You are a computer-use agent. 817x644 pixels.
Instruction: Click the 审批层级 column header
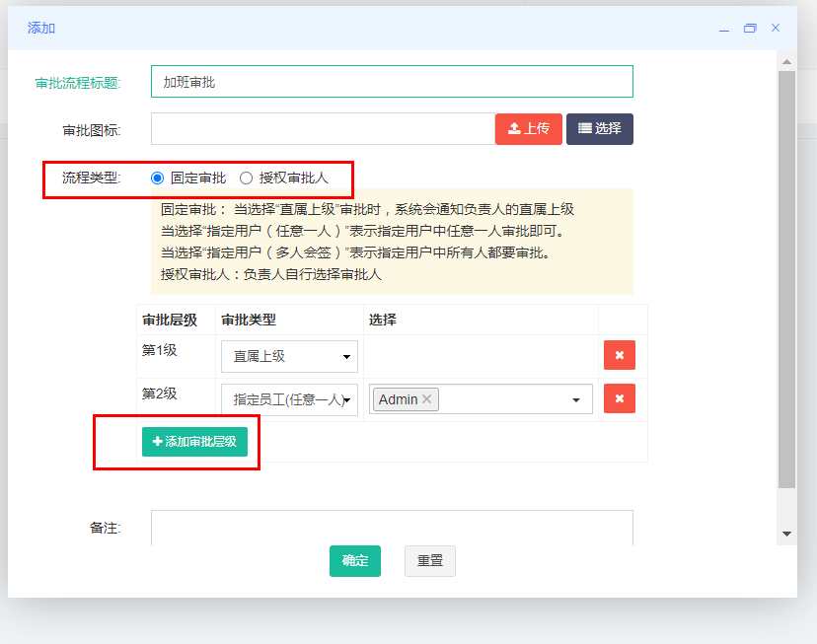click(170, 320)
